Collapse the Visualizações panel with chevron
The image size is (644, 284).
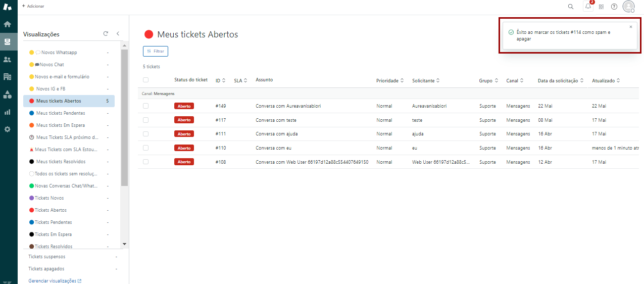tap(118, 34)
